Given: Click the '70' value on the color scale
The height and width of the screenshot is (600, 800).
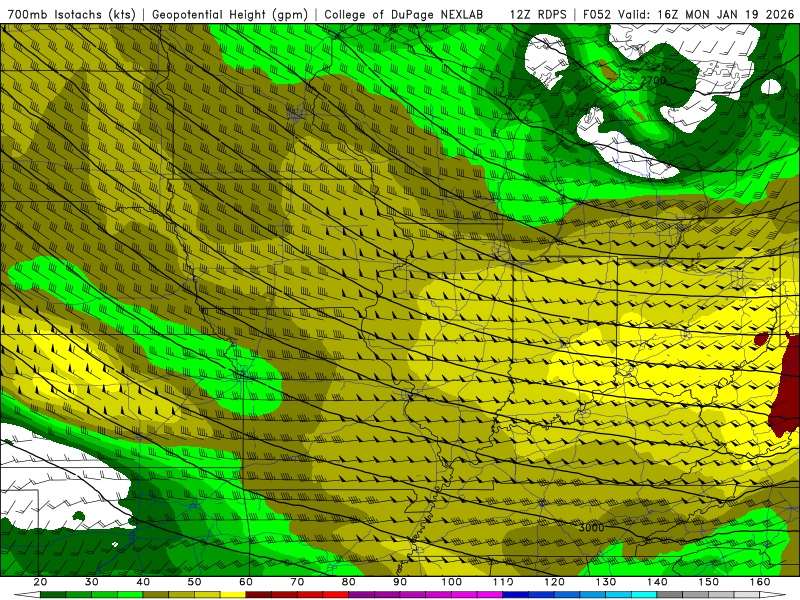Looking at the screenshot, I should point(297,582).
